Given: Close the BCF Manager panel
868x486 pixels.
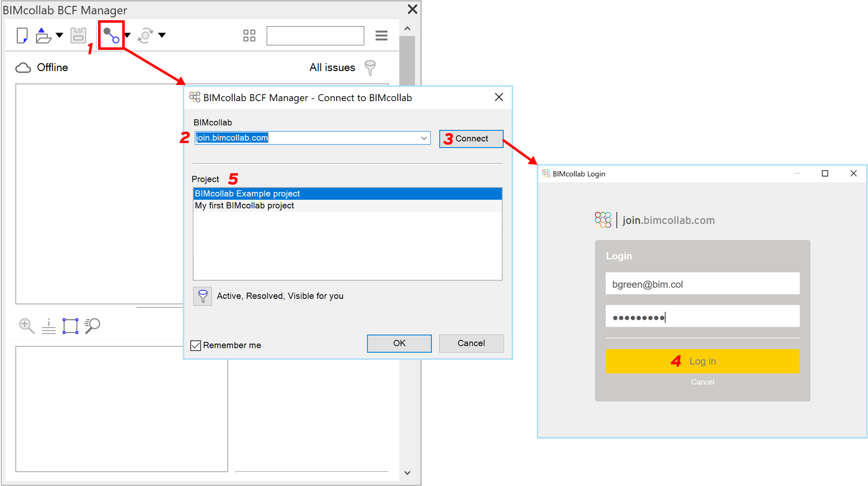Looking at the screenshot, I should (413, 9).
